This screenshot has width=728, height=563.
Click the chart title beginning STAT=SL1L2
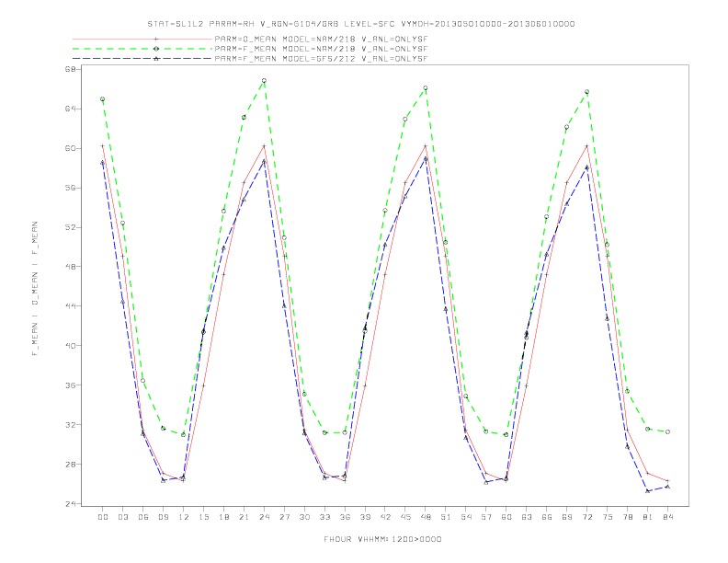tap(361, 24)
